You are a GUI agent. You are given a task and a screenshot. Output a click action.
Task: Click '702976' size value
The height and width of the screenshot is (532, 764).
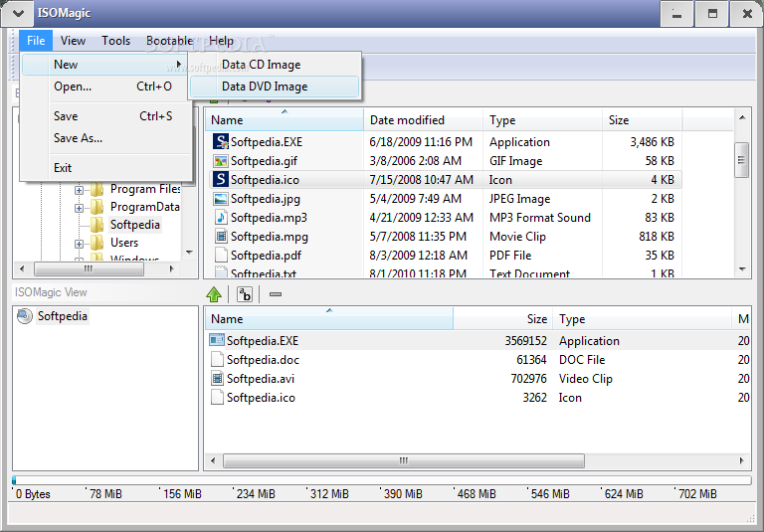click(528, 379)
